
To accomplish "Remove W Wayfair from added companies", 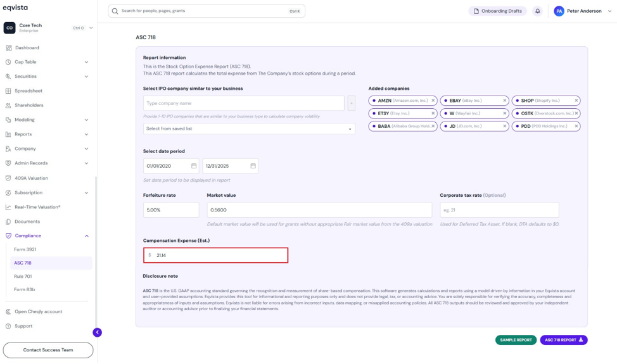I will (x=504, y=113).
